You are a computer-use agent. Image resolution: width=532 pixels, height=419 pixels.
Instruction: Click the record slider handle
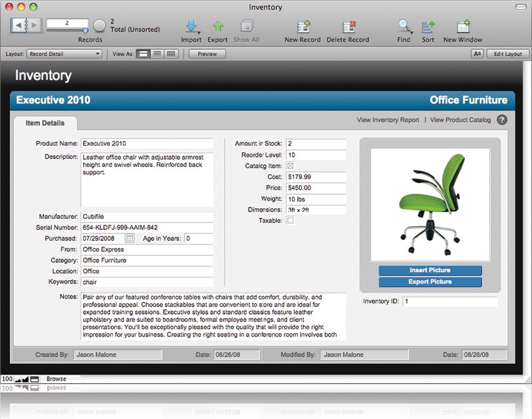[x=85, y=31]
